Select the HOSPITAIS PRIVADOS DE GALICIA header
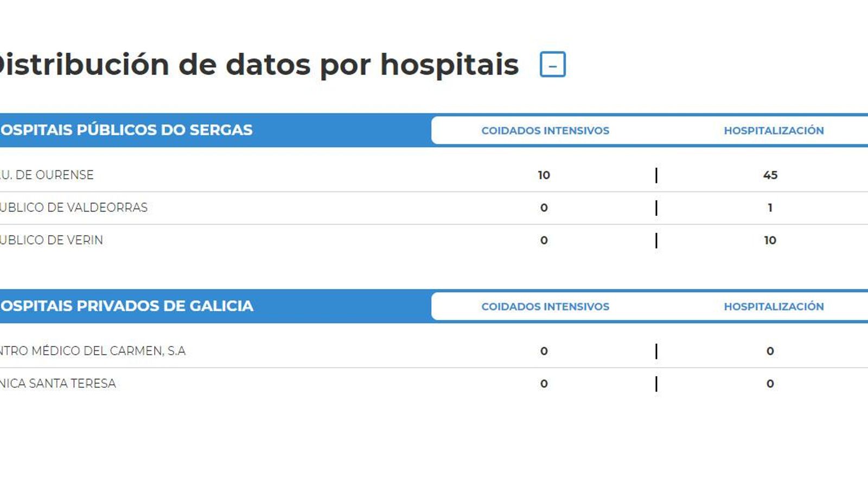Image resolution: width=868 pixels, height=488 pixels. pos(125,305)
